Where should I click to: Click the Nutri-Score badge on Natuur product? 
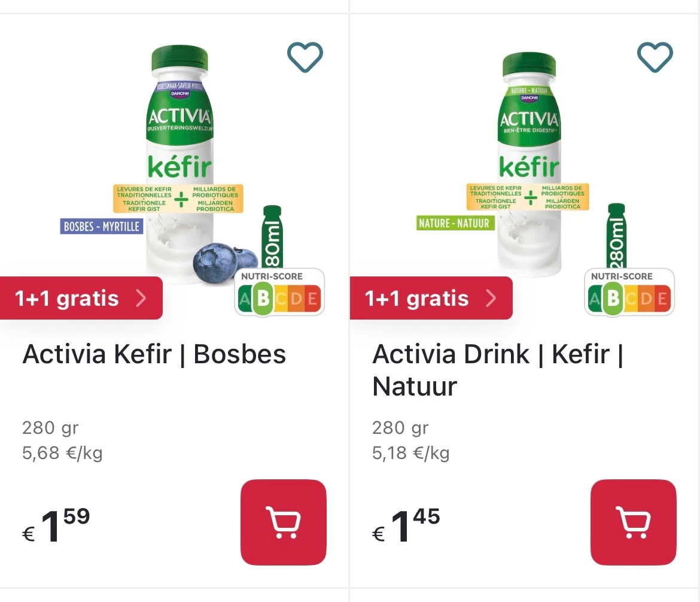coord(629,292)
